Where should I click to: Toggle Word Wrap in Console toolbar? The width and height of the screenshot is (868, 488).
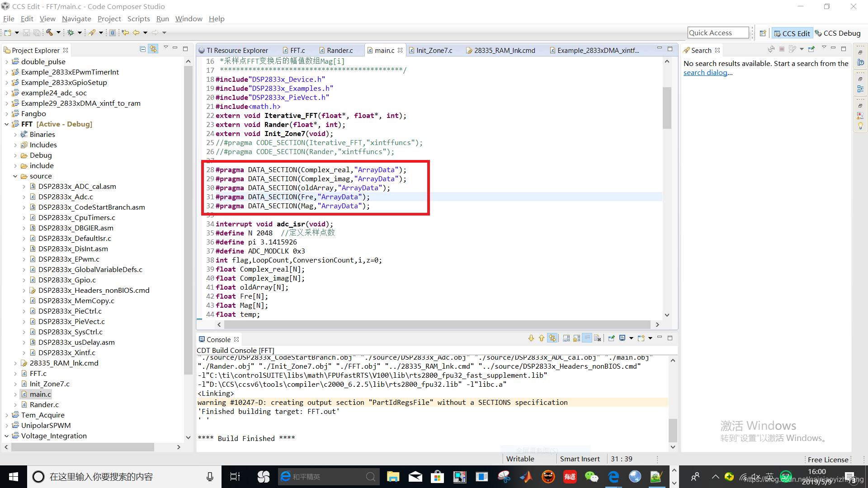click(587, 338)
